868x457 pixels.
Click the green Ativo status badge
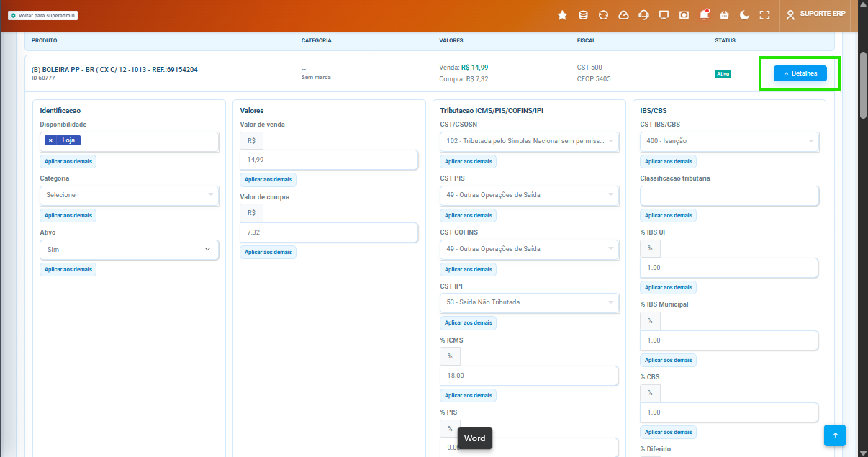click(x=723, y=73)
